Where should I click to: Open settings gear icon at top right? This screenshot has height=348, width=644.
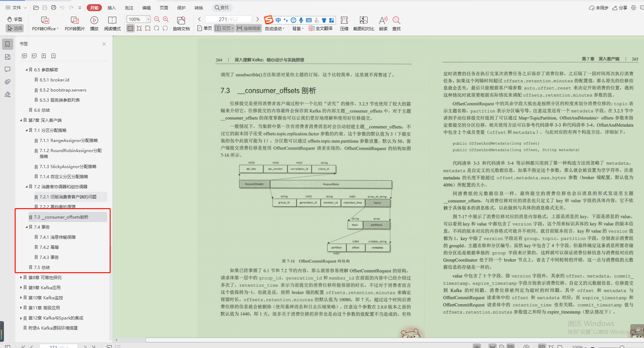click(634, 8)
